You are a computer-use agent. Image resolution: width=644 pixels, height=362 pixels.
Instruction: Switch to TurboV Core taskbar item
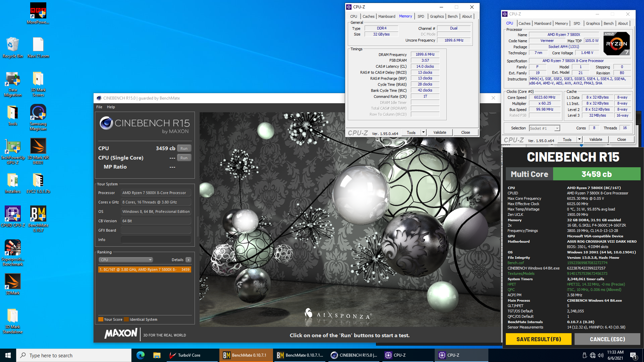point(192,355)
